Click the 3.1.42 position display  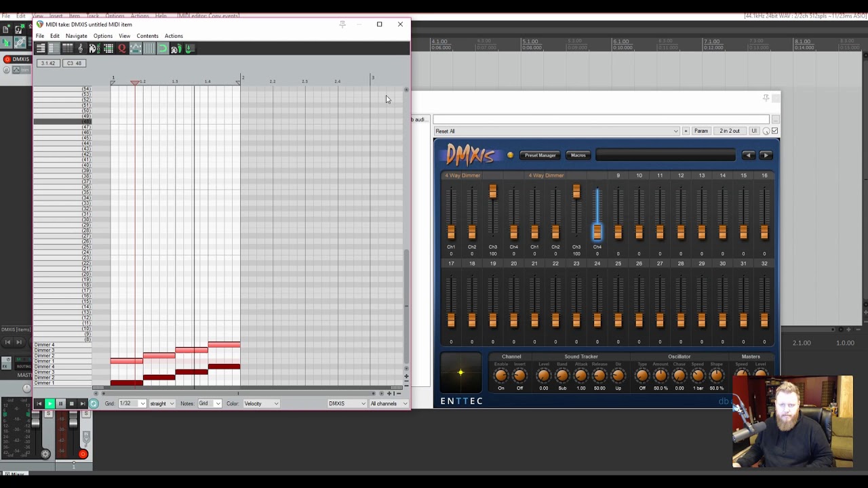[x=47, y=63]
